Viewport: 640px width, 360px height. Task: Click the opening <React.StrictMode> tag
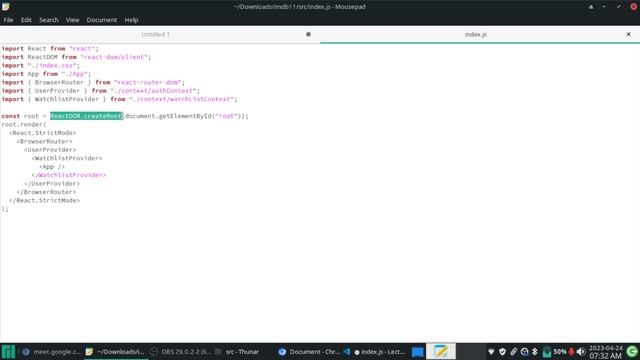point(42,133)
